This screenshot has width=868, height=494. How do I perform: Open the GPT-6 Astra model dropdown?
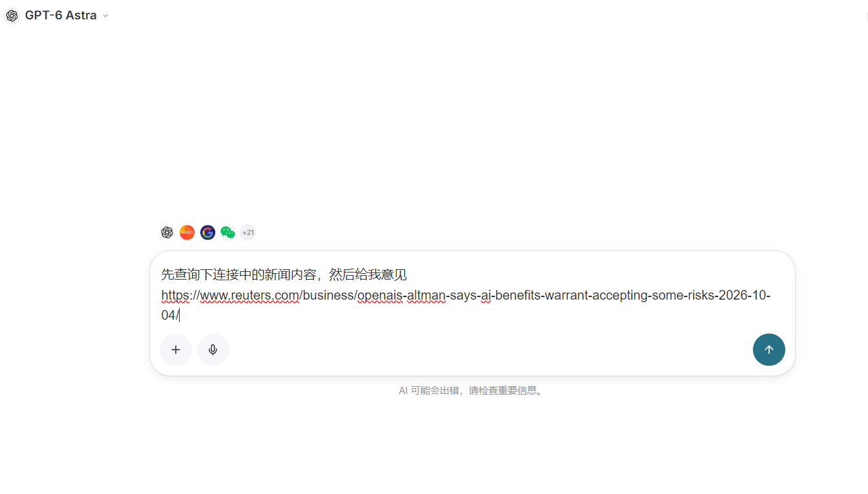click(57, 15)
